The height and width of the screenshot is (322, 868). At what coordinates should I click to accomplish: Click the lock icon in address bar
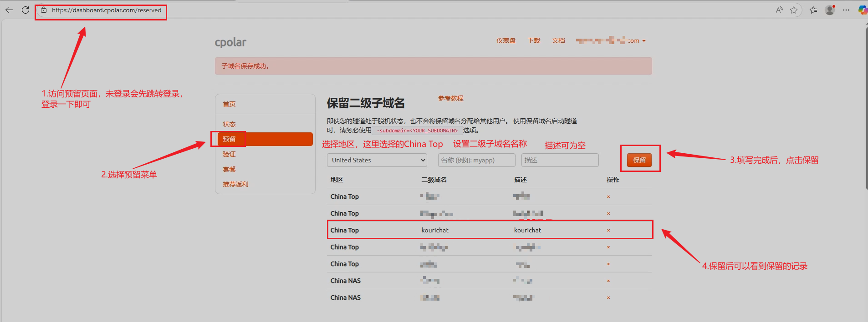[44, 10]
